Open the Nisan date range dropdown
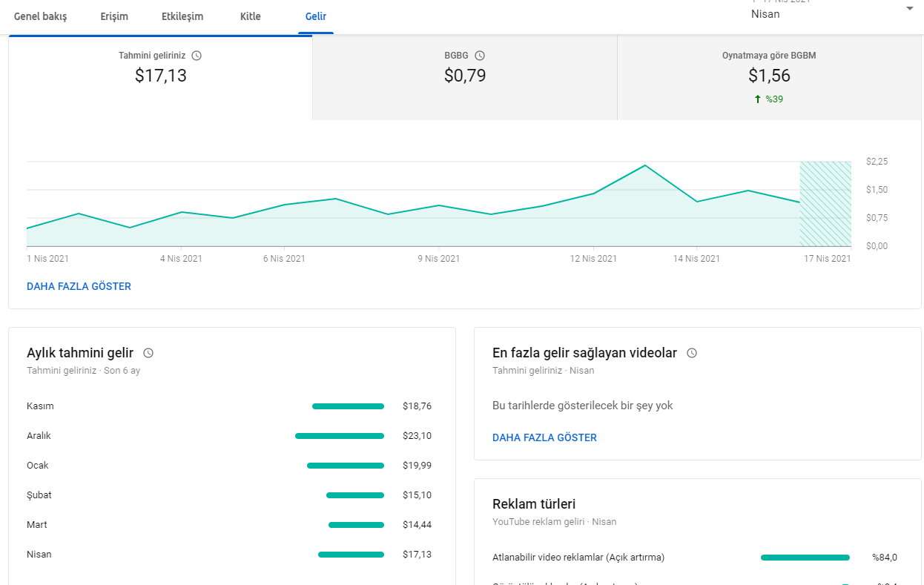The image size is (924, 585). pyautogui.click(x=909, y=9)
